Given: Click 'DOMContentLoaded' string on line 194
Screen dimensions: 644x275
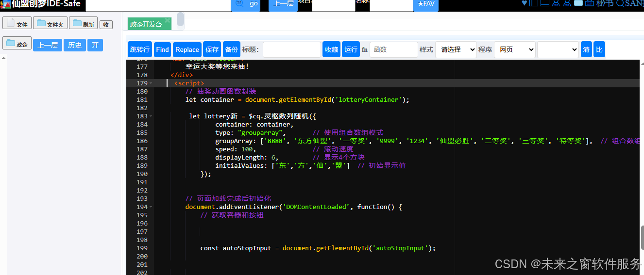Looking at the screenshot, I should [x=316, y=207].
